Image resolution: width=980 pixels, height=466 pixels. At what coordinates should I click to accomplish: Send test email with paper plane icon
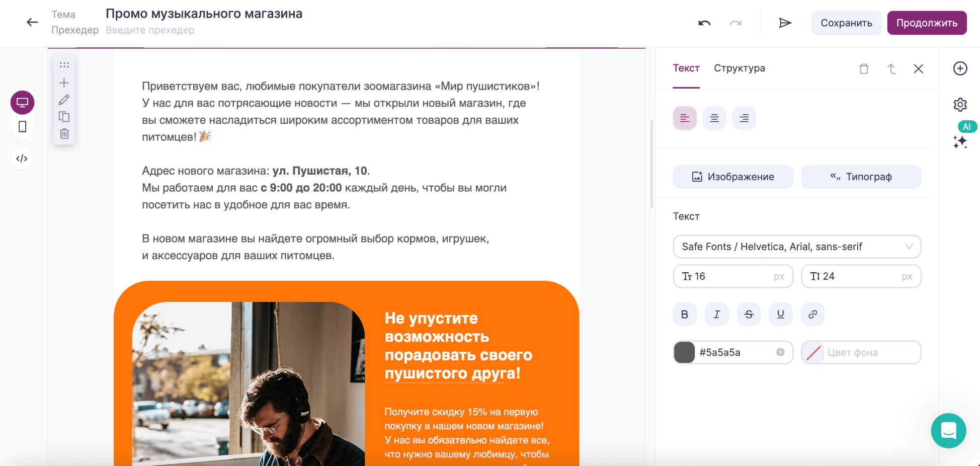[x=785, y=23]
